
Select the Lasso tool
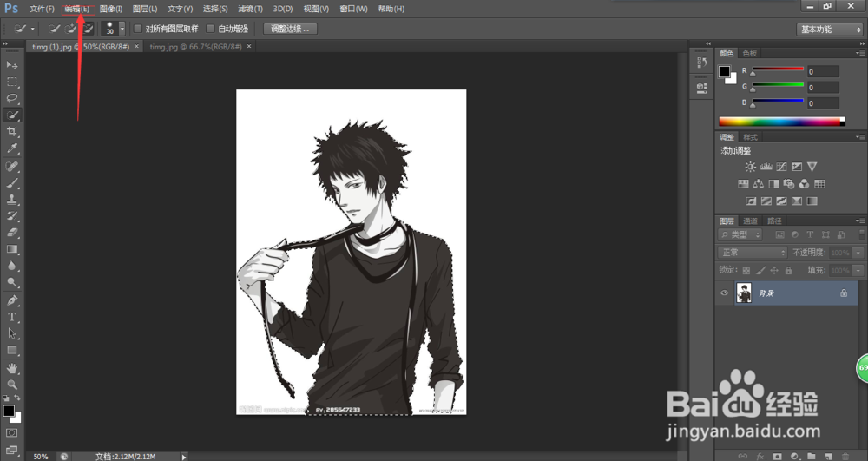pos(11,98)
